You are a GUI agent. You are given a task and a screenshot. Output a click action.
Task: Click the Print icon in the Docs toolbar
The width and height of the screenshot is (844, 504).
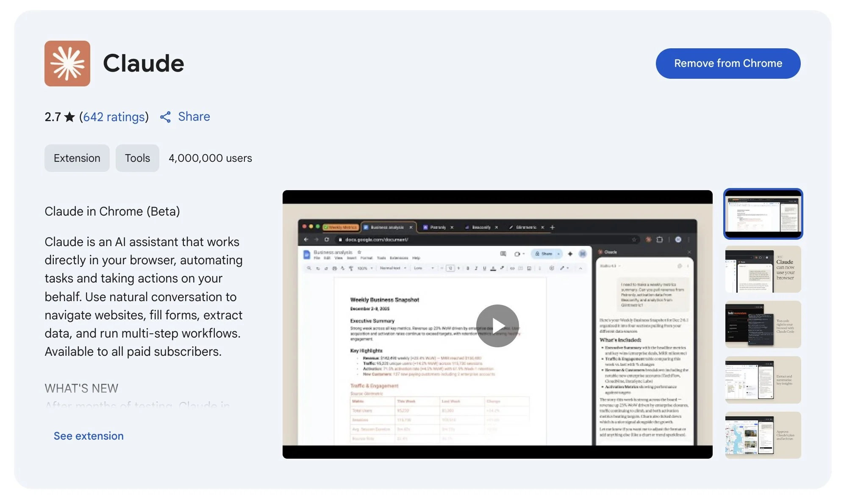[334, 268]
